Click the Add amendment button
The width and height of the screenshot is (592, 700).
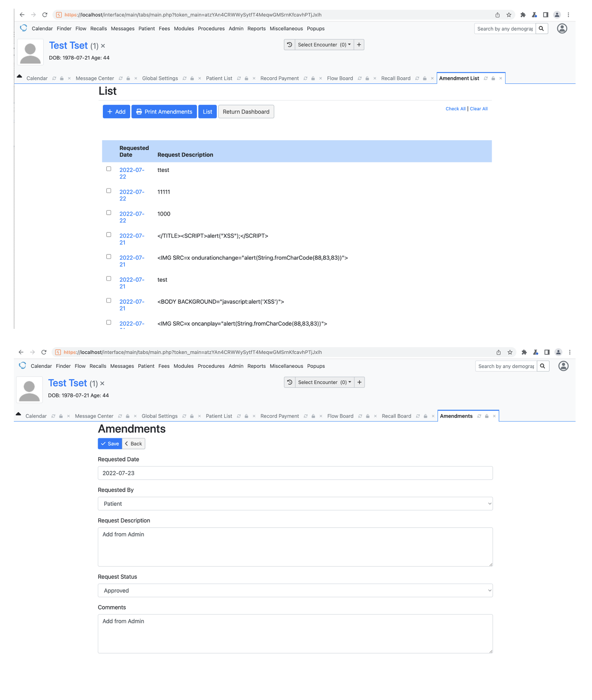point(116,111)
